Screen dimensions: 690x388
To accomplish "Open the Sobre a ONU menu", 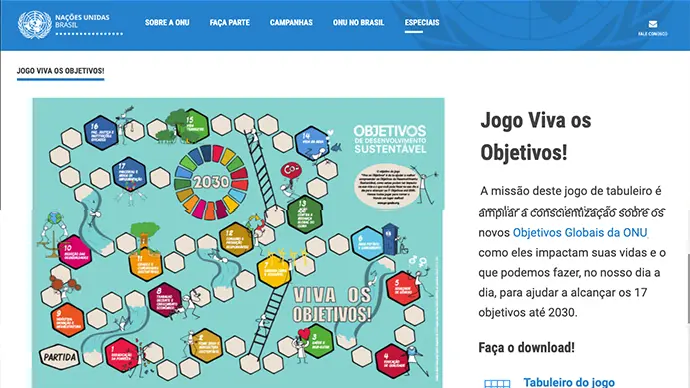I will [x=167, y=22].
